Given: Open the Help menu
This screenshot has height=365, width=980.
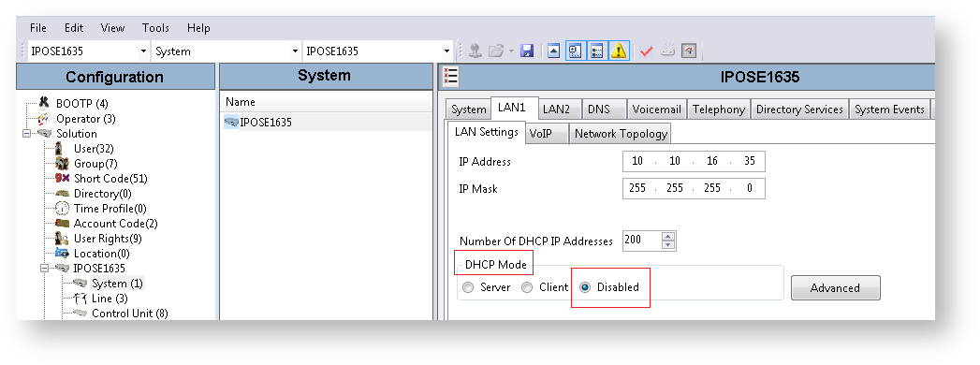Looking at the screenshot, I should pyautogui.click(x=198, y=28).
